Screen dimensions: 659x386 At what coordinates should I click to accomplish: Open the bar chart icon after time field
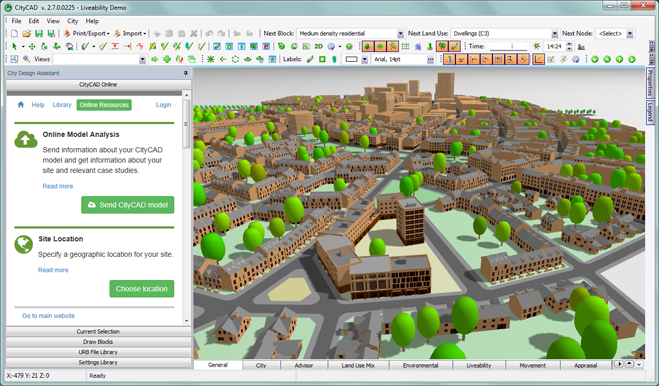pyautogui.click(x=582, y=46)
